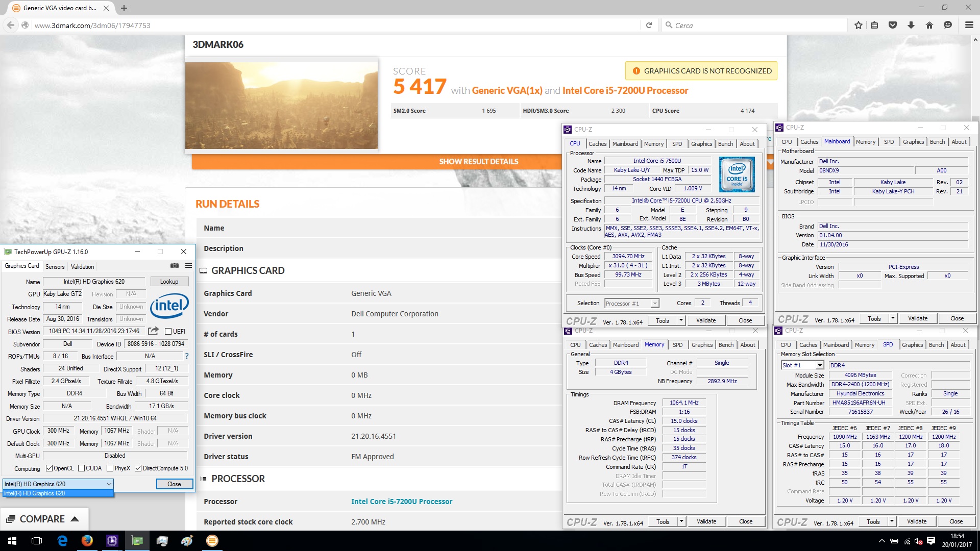Show hidden system tray icons
The width and height of the screenshot is (980, 551).
point(881,541)
